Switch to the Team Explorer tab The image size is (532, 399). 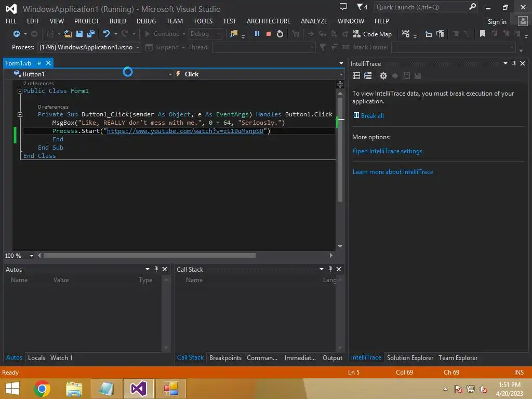click(x=458, y=358)
